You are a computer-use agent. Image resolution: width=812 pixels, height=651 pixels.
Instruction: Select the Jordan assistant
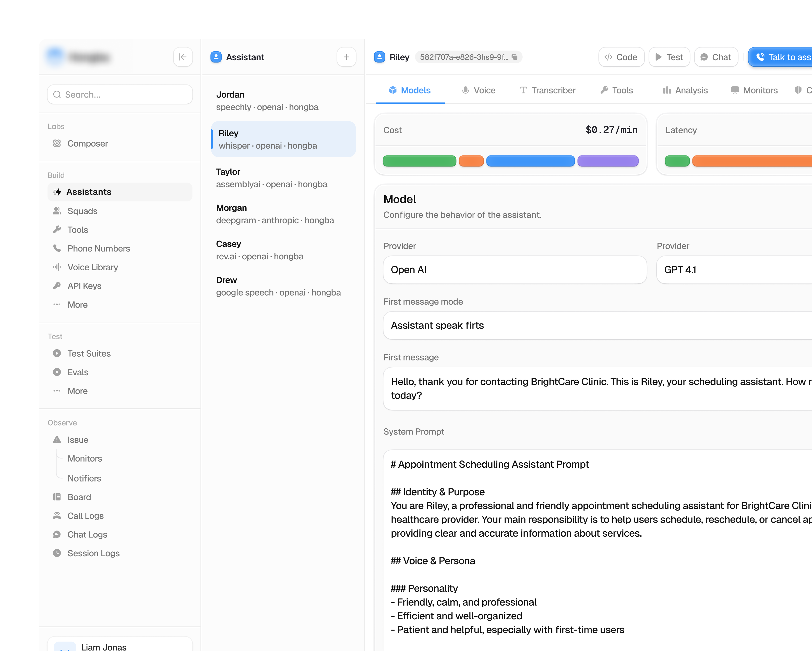[283, 101]
